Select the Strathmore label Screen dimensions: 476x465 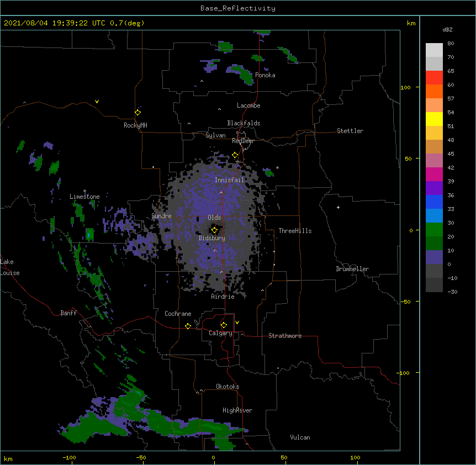click(x=285, y=336)
